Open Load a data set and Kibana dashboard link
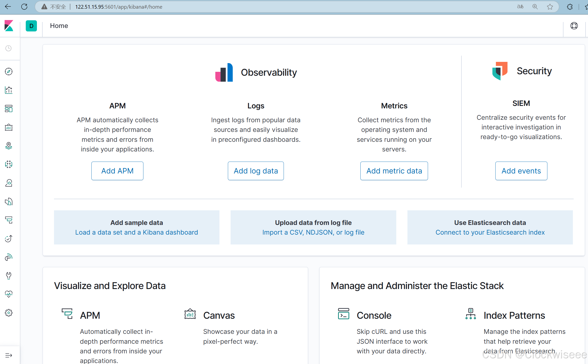This screenshot has width=588, height=364. click(x=137, y=232)
